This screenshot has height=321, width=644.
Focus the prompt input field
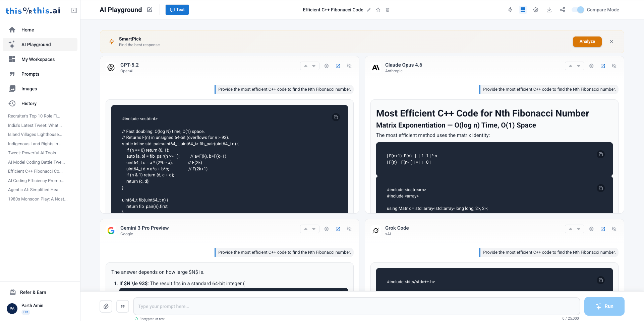point(357,306)
